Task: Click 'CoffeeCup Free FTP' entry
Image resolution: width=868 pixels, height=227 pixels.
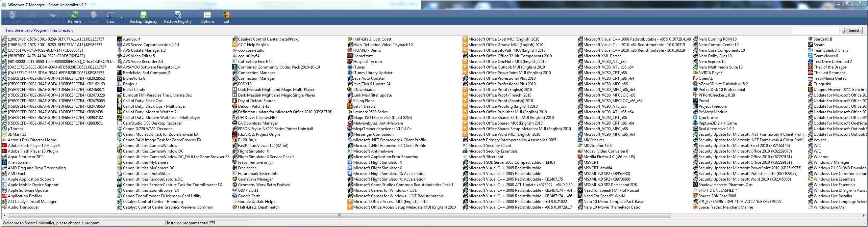Action: (252, 62)
